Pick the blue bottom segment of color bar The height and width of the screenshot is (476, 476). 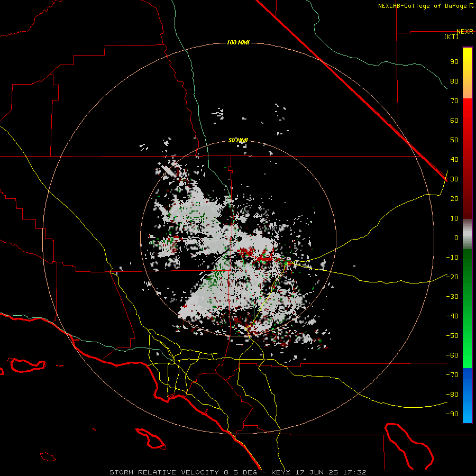(467, 396)
